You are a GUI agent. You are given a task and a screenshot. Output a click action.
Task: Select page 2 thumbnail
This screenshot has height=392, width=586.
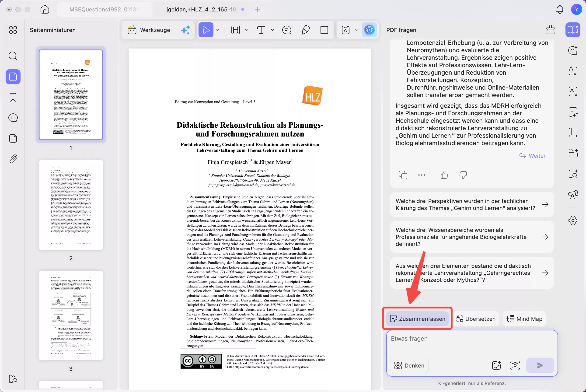click(71, 205)
